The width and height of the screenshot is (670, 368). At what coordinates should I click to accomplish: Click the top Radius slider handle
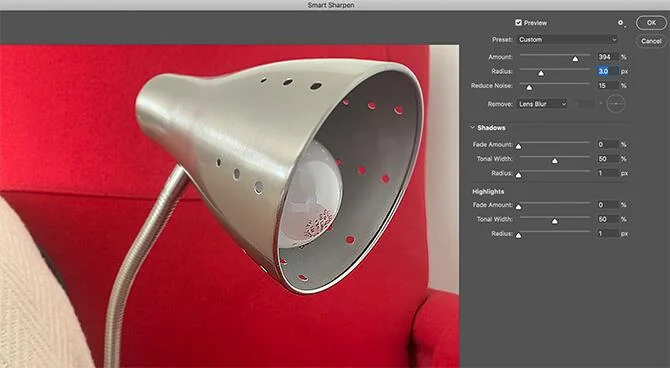click(541, 74)
